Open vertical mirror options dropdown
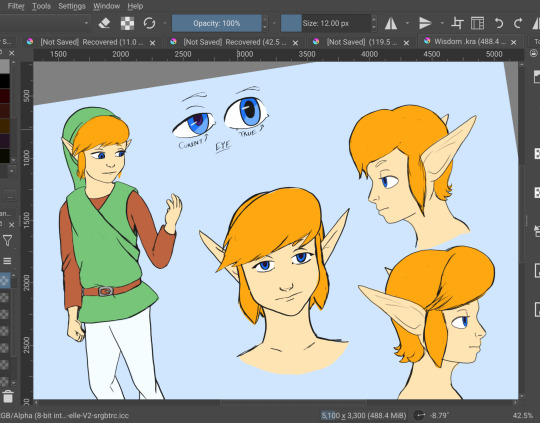This screenshot has width=540, height=423. coord(442,23)
